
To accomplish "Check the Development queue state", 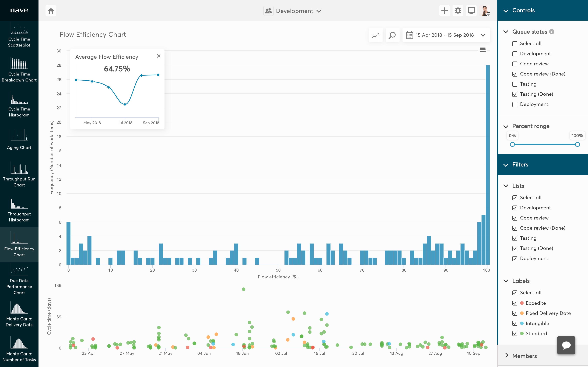I will point(515,53).
